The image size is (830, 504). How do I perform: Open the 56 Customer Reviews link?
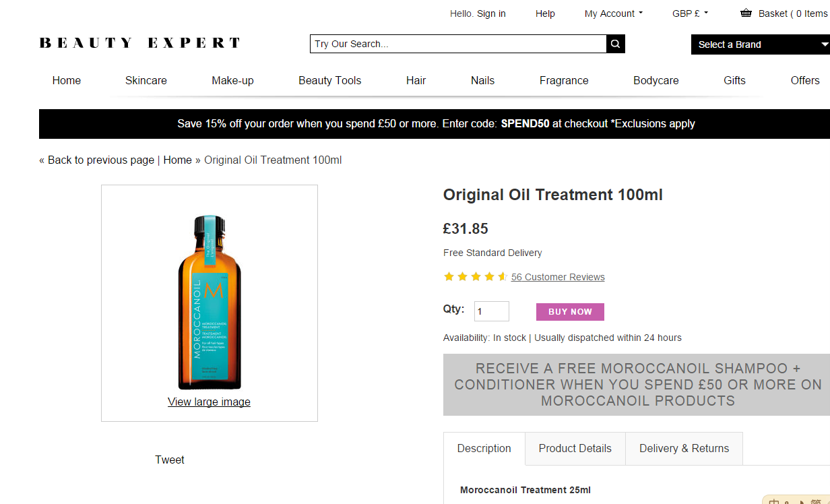pos(558,277)
